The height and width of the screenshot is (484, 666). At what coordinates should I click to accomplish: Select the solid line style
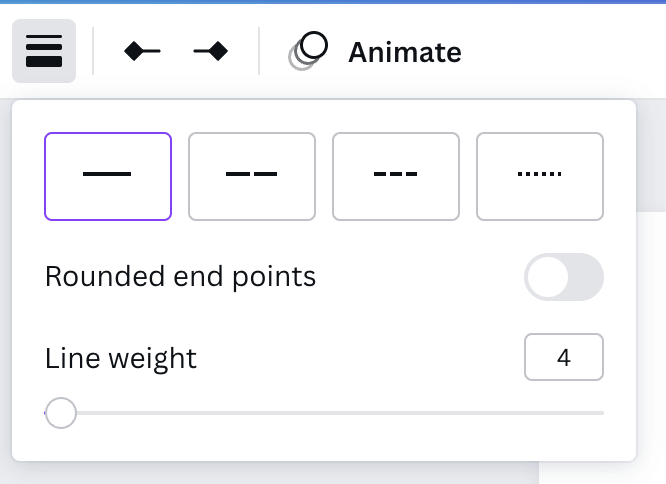[x=108, y=176]
